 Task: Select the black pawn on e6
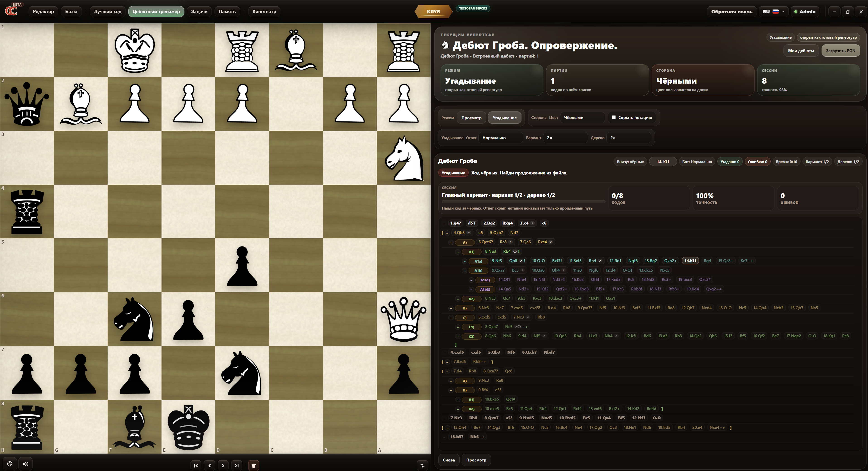188,320
